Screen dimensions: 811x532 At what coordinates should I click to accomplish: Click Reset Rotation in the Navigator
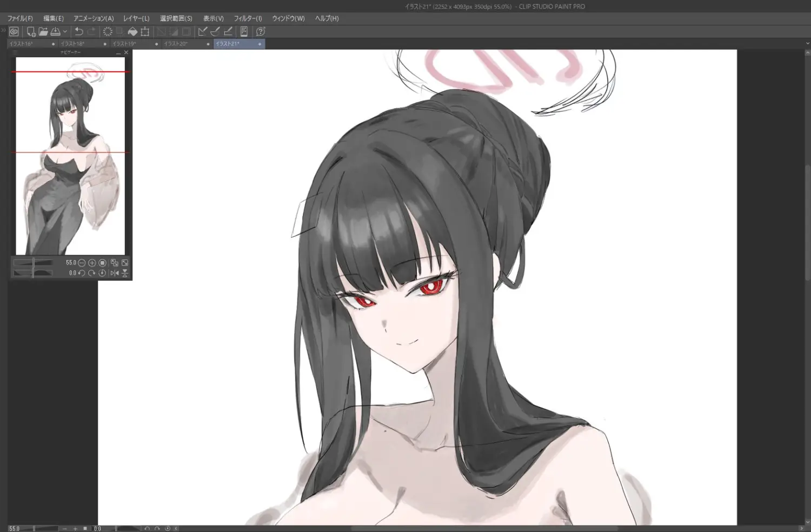102,273
